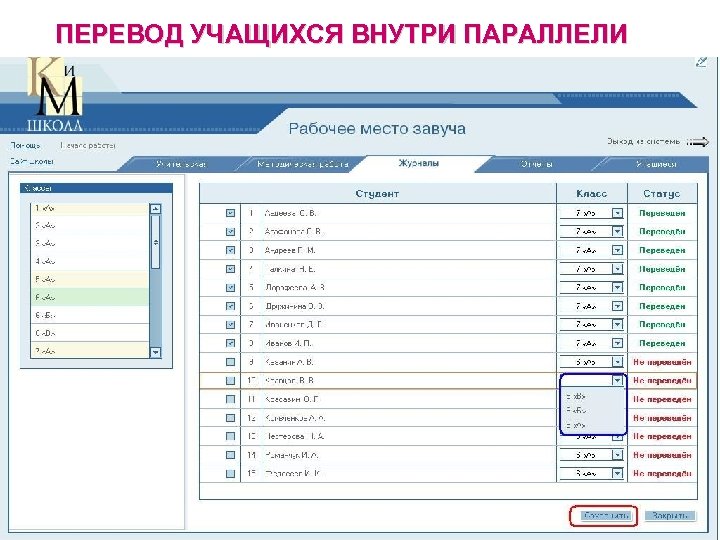Image resolution: width=720 pixels, height=540 pixels.
Task: Click the Сохранить button
Action: tap(604, 516)
